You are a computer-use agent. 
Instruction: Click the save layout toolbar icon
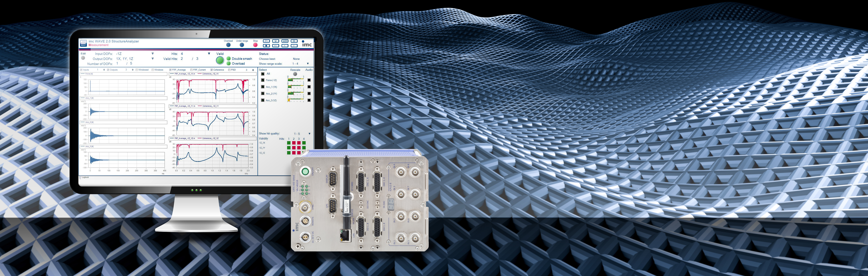point(285,41)
